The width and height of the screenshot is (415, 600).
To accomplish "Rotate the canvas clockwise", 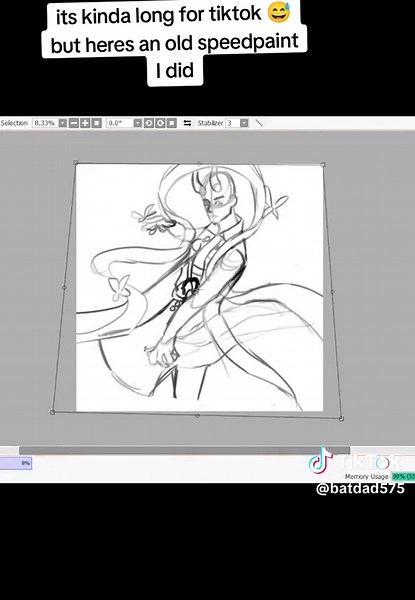I will [x=160, y=123].
